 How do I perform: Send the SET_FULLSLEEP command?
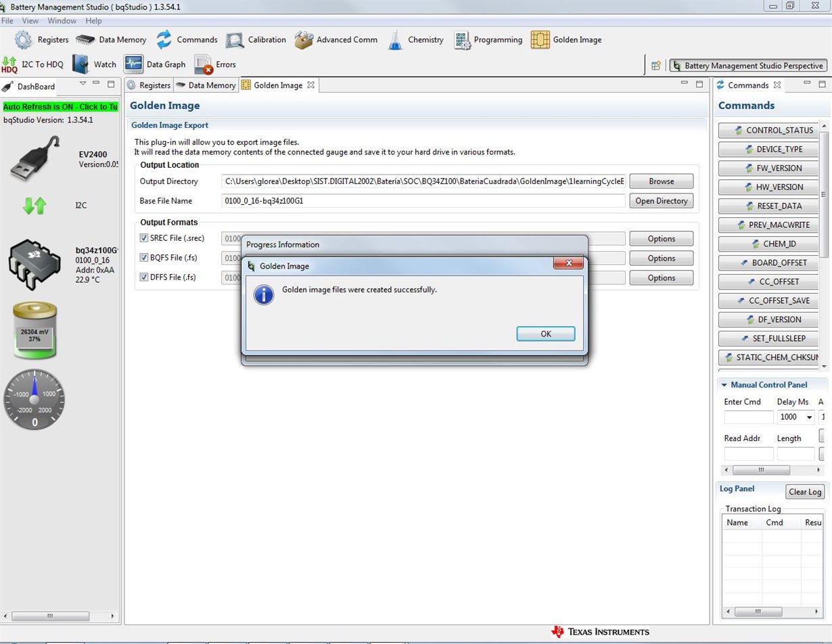pyautogui.click(x=769, y=338)
